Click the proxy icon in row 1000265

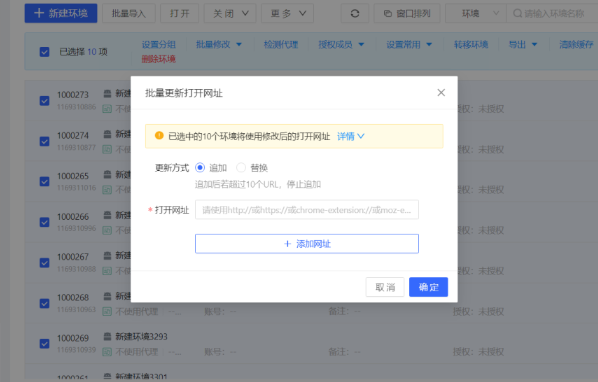tap(107, 190)
